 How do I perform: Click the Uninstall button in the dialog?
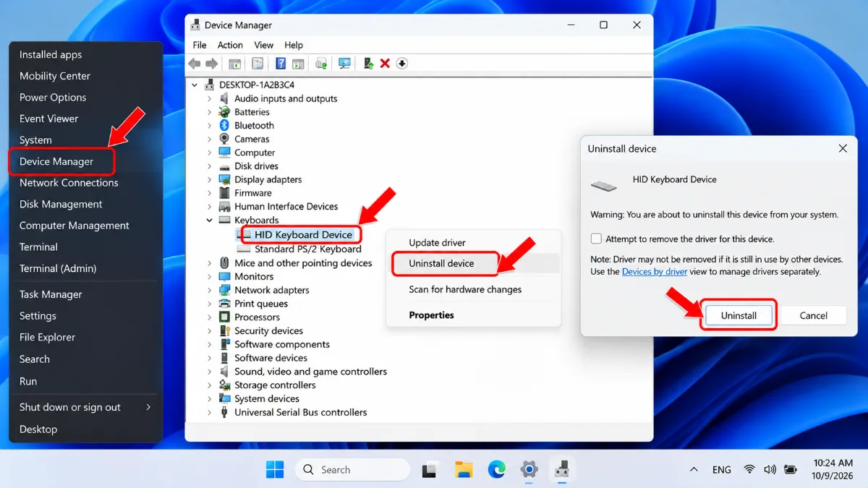point(739,316)
